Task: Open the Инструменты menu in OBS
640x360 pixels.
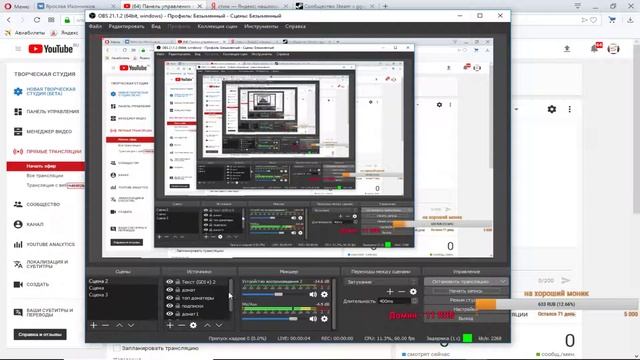Action: point(261,26)
